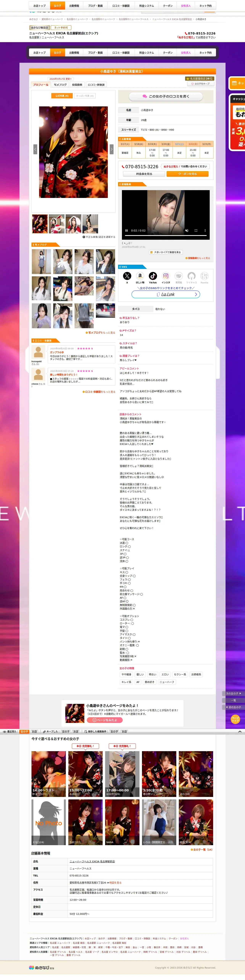Viewport: 245px width, 980px height.
Task: Click the Fantia SNS icon
Action: click(x=205, y=276)
